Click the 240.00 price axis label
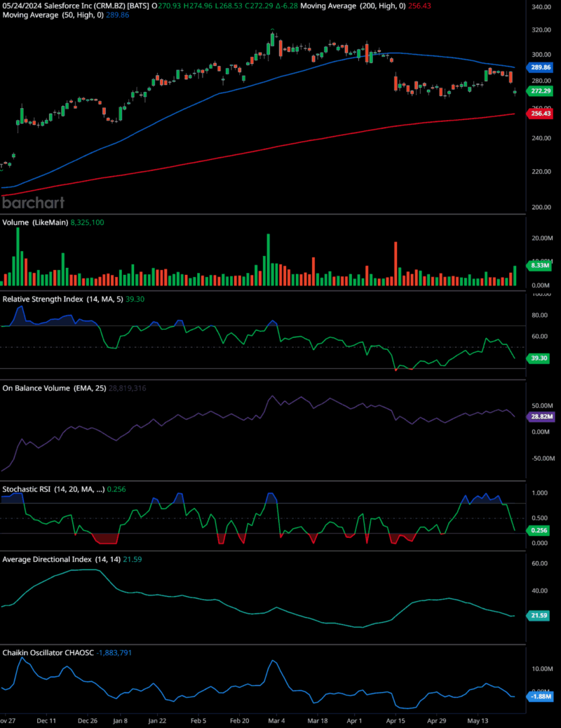Image resolution: width=561 pixels, height=728 pixels. point(541,138)
